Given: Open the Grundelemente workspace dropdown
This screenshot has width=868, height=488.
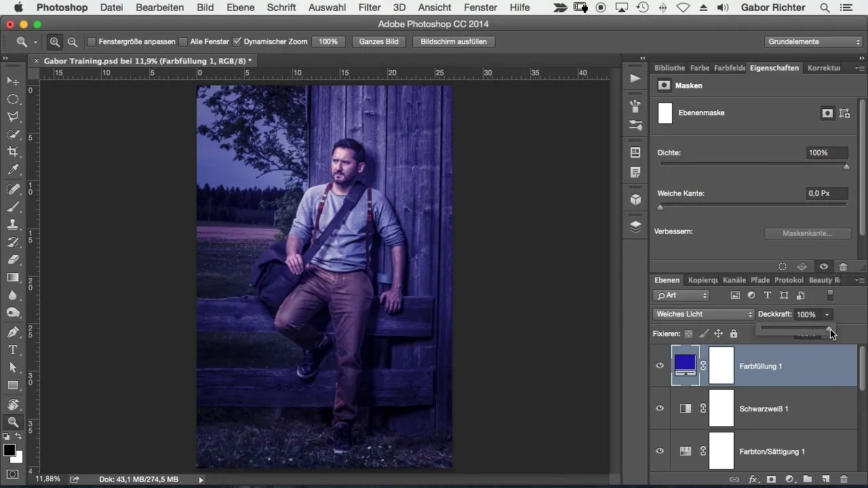Looking at the screenshot, I should (814, 41).
